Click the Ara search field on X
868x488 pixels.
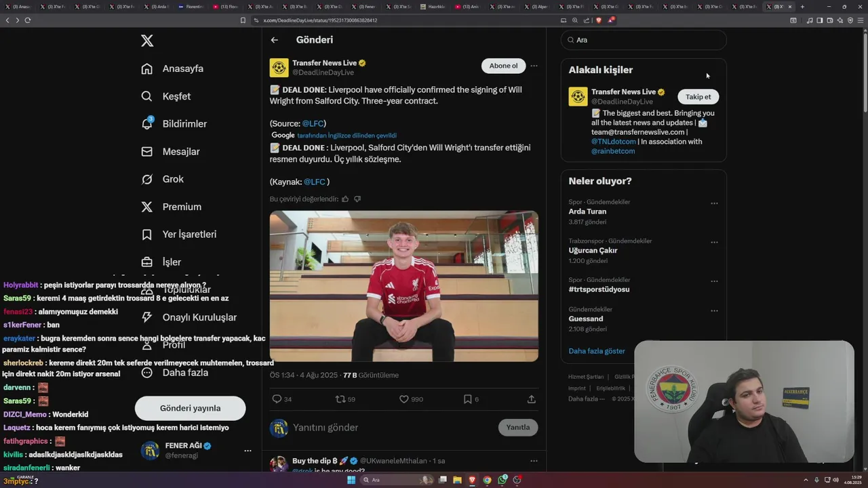[x=644, y=40]
